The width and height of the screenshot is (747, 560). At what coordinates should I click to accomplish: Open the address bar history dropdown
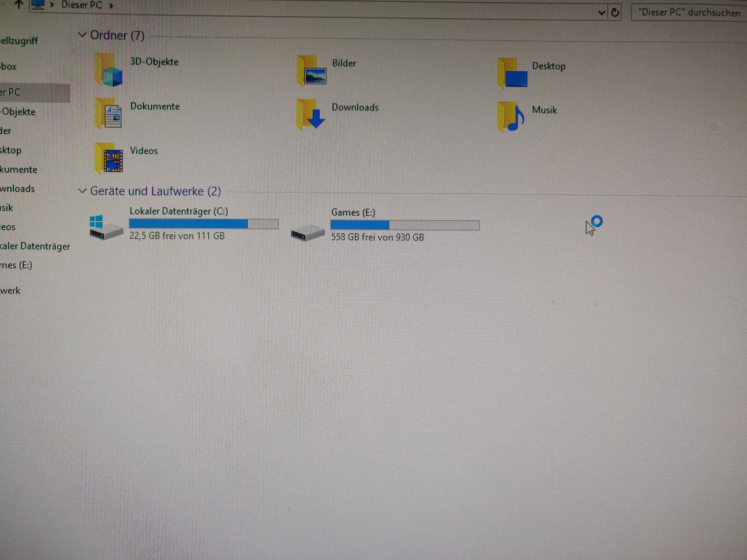click(x=601, y=13)
